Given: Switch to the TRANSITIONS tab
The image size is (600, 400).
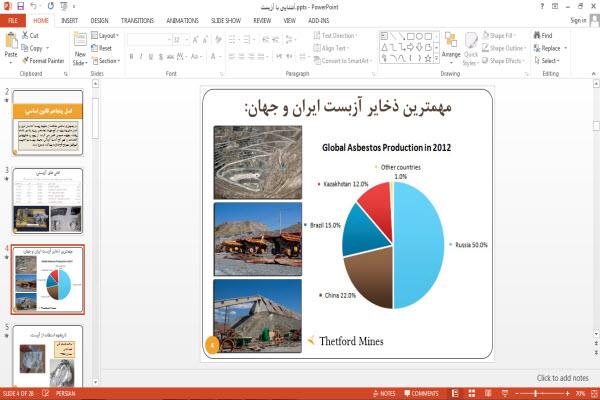Looking at the screenshot, I should click(137, 20).
